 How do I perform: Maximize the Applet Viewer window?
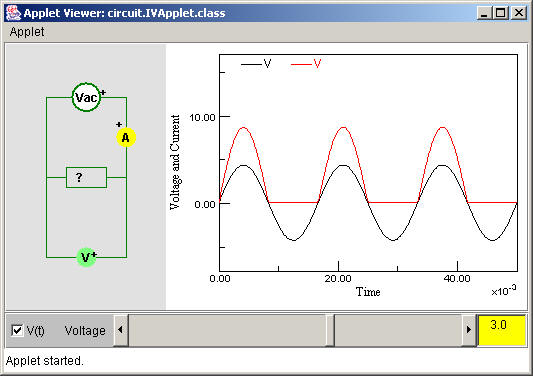click(501, 13)
